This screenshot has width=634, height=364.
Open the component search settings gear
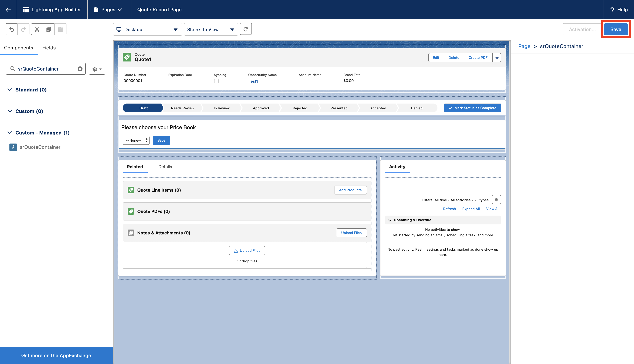[x=97, y=69]
